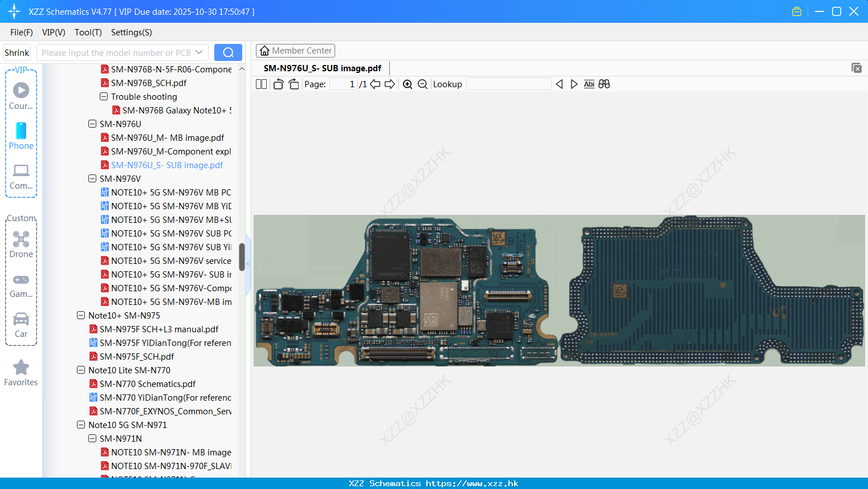868x489 pixels.
Task: Select the SM-N976U_S- SUB image.pdf tab
Action: click(323, 68)
